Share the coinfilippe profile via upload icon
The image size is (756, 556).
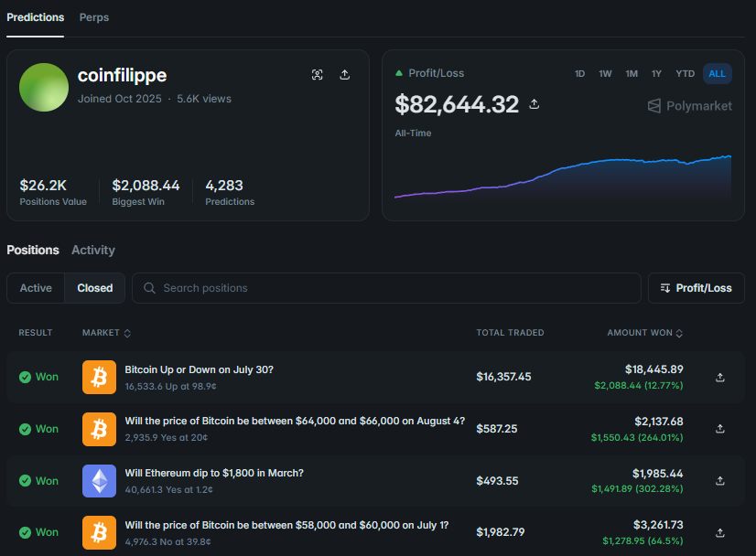[x=344, y=75]
